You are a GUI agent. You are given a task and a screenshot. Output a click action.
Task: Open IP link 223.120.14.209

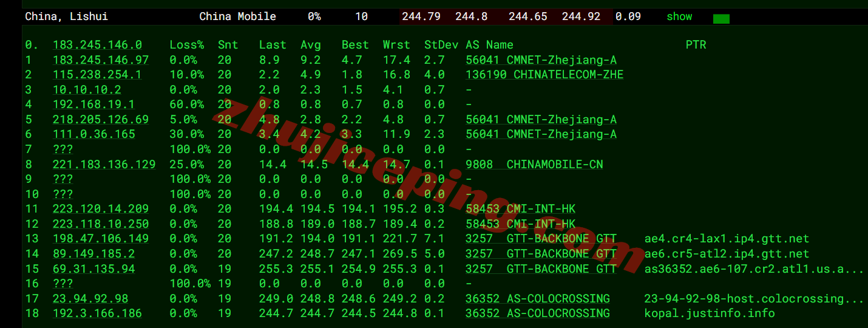[101, 209]
